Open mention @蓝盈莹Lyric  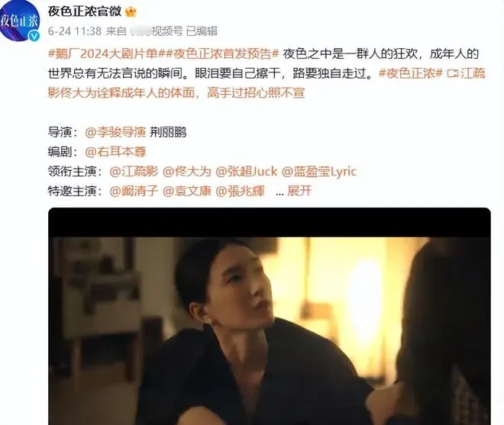pyautogui.click(x=319, y=171)
